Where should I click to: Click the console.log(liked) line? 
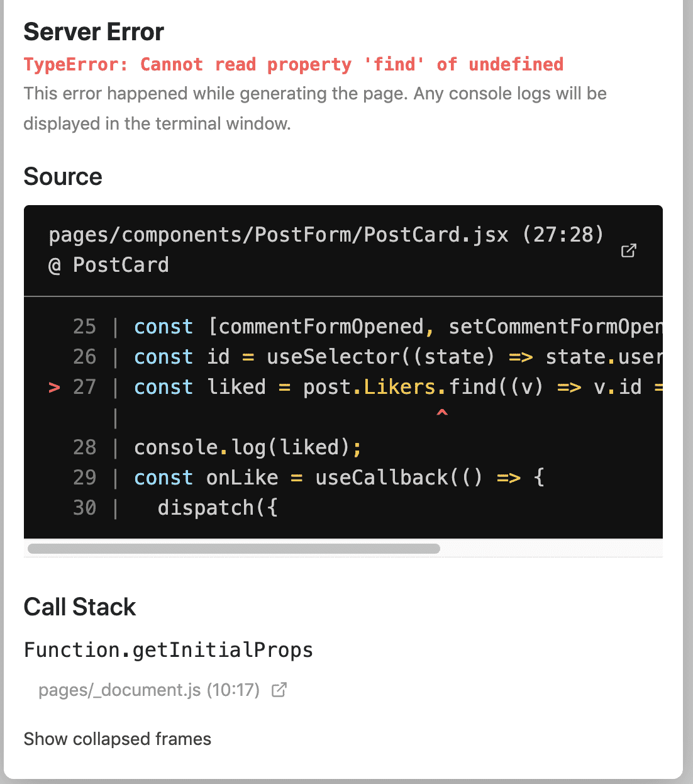[248, 447]
